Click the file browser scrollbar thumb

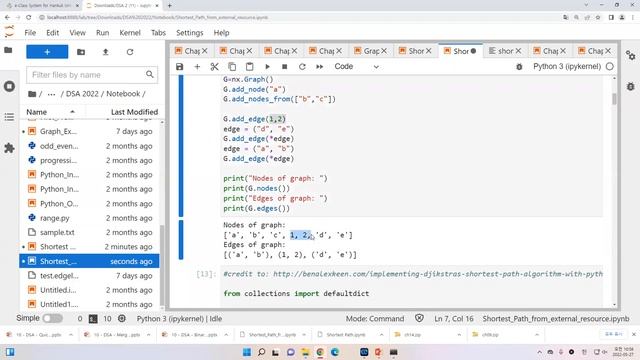162,265
